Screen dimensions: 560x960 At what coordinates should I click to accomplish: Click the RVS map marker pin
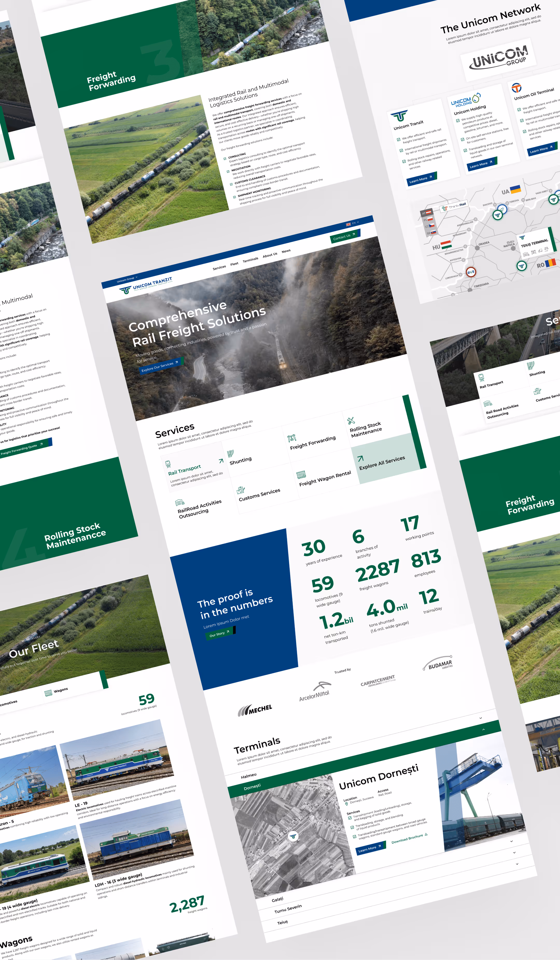pos(471,272)
